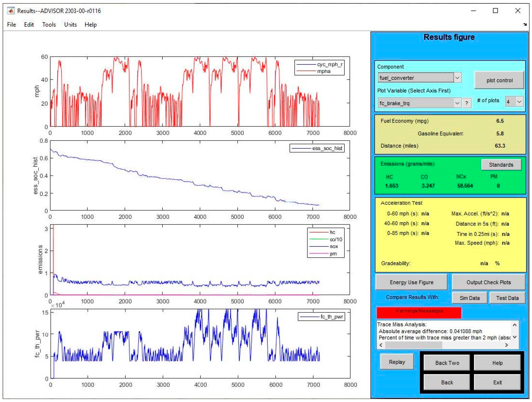This screenshot has width=532, height=402.
Task: Open the Units menu
Action: (70, 25)
